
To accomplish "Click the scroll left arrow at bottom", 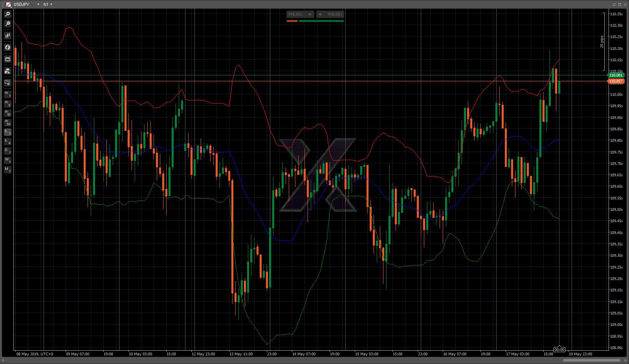I will point(3,360).
